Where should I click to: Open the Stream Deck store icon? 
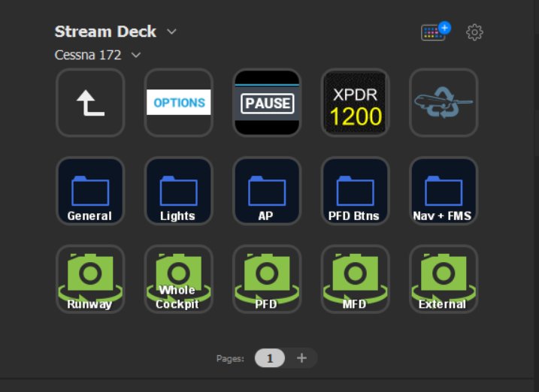coord(434,32)
